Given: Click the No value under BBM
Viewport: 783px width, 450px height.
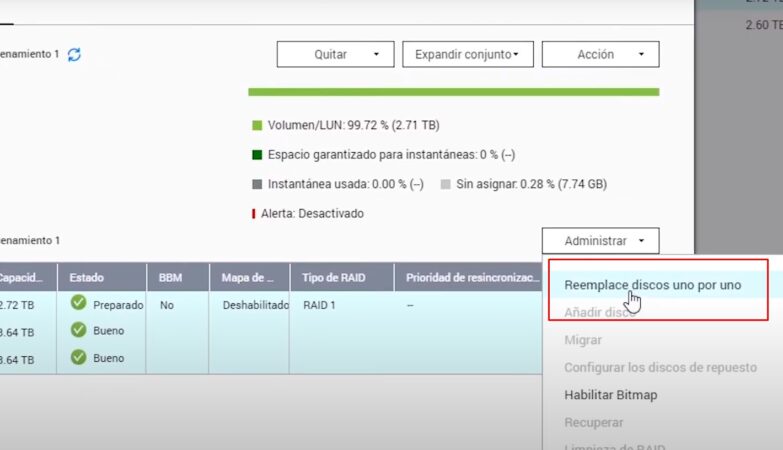Looking at the screenshot, I should tap(167, 305).
